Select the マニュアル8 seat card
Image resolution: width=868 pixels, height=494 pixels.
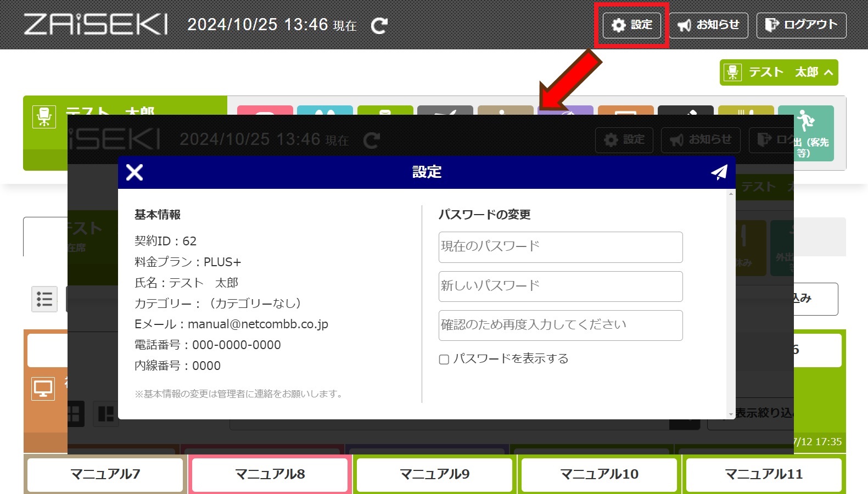(x=270, y=474)
